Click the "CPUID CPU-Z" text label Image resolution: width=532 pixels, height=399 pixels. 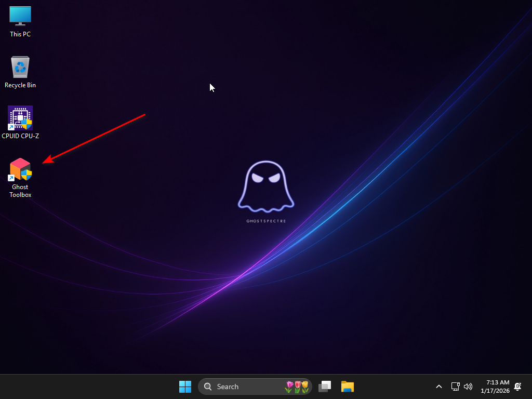(x=20, y=136)
